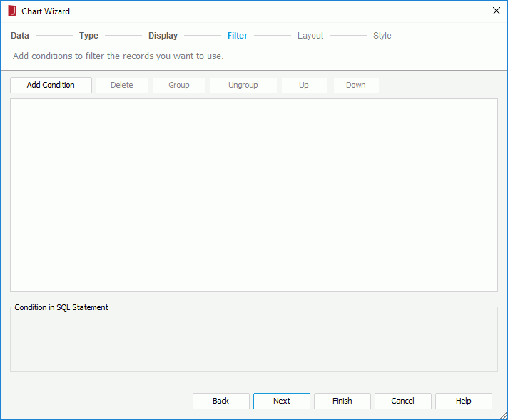
Task: Open Help for the Chart Wizard
Action: 464,401
